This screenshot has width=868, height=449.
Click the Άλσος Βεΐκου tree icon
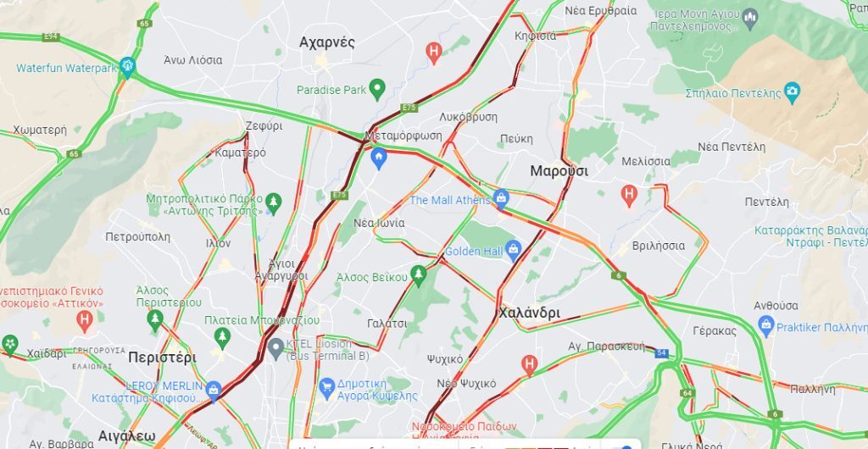[419, 276]
